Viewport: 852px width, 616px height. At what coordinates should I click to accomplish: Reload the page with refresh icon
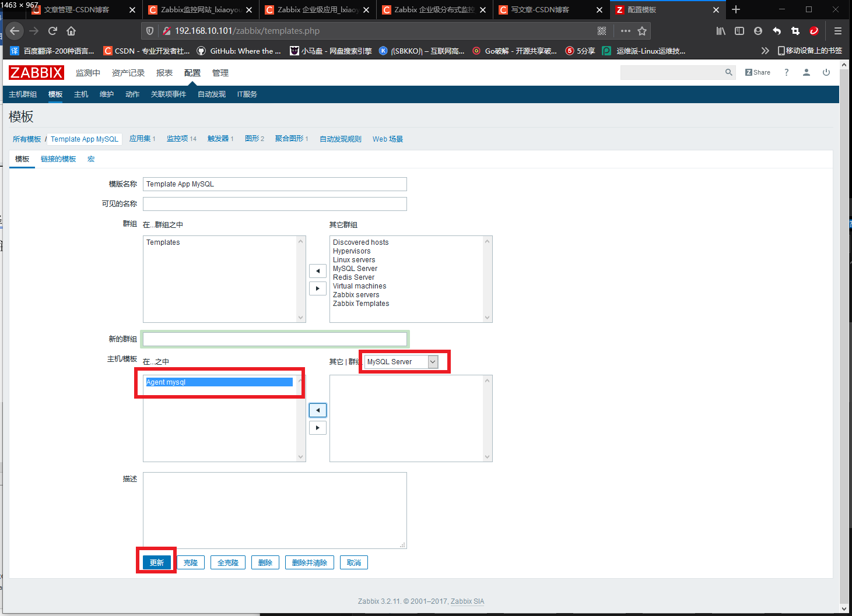tap(52, 31)
